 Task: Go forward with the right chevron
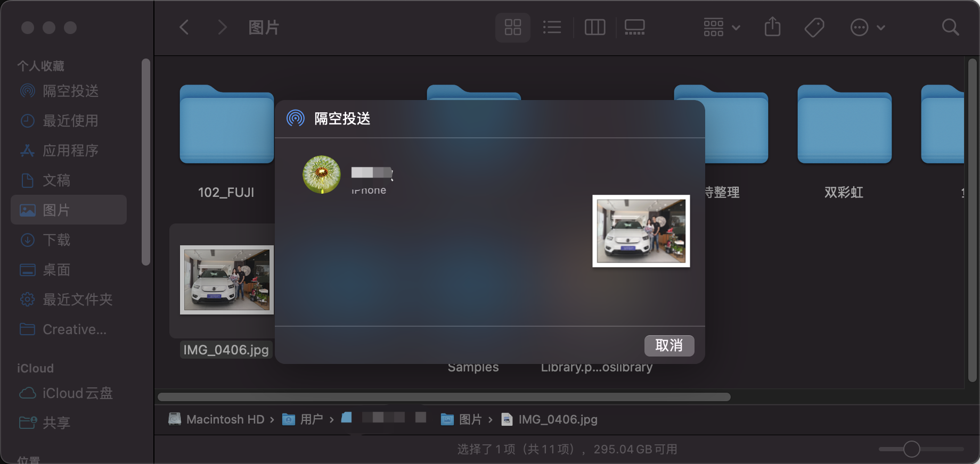(222, 27)
